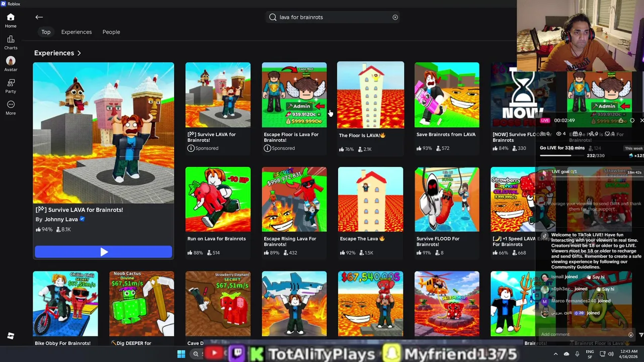This screenshot has width=644, height=362.
Task: Click the Add comment field in TikTok overlay
Action: click(x=584, y=334)
